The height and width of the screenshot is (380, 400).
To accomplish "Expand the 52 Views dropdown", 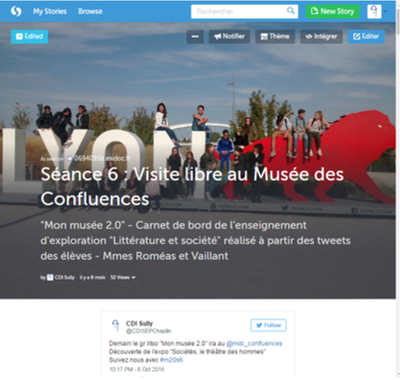I will [x=123, y=277].
